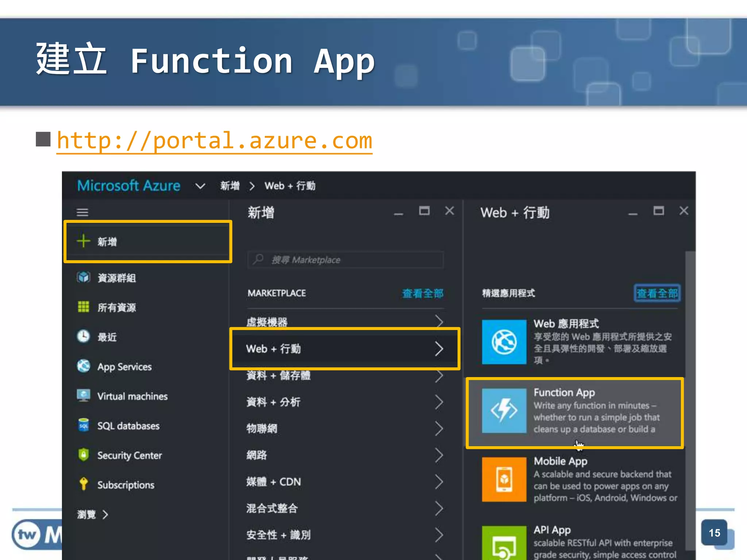Click the Subscriptions key icon

click(84, 484)
